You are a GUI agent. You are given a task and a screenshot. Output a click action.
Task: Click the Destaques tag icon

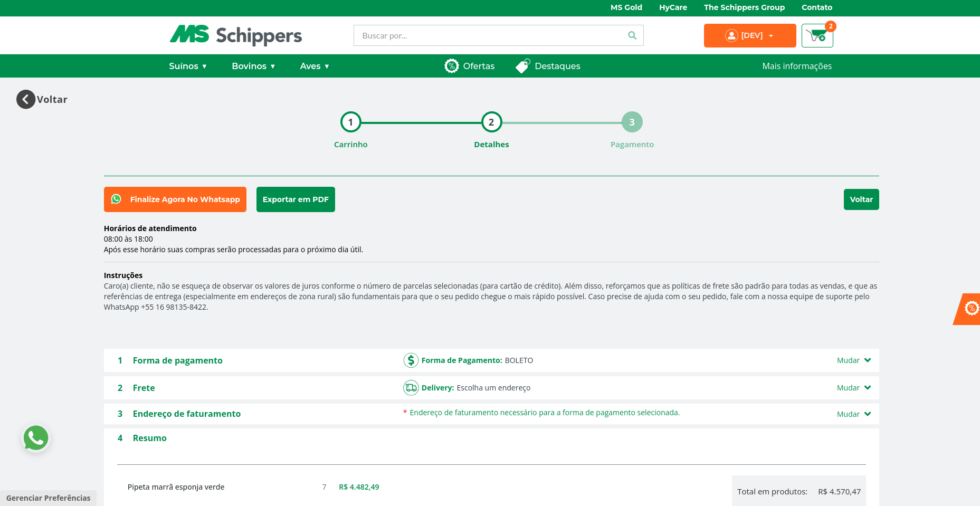[x=522, y=66]
